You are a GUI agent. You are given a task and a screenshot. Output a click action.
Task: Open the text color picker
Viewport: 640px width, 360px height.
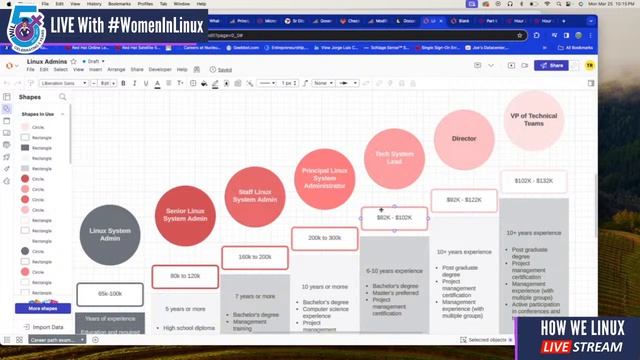[157, 84]
